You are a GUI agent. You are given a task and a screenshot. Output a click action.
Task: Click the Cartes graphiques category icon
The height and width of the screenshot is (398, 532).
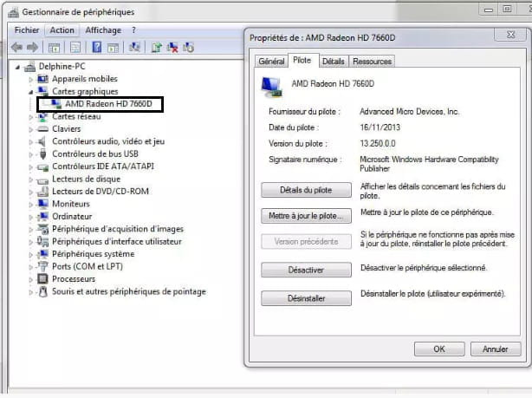click(x=42, y=91)
